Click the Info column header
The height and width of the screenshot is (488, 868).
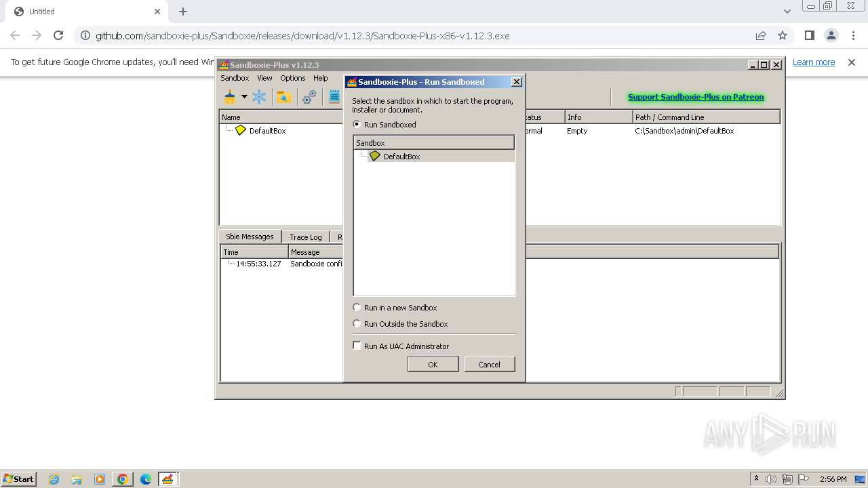point(599,117)
